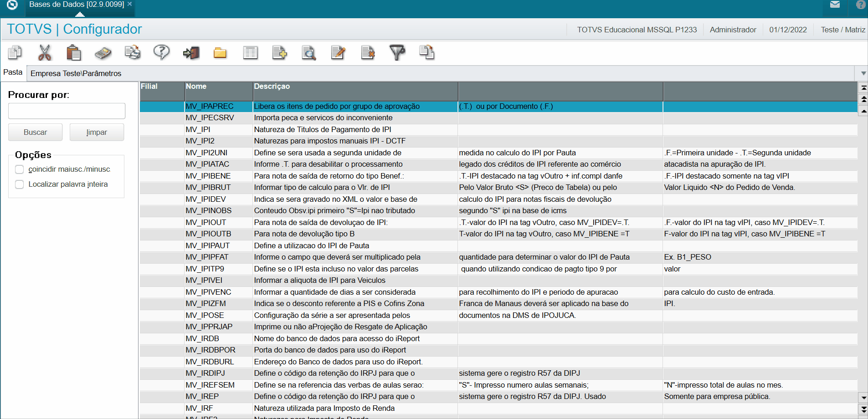Image resolution: width=868 pixels, height=419 pixels.
Task: Click the page-up double arrow button
Action: tap(863, 99)
